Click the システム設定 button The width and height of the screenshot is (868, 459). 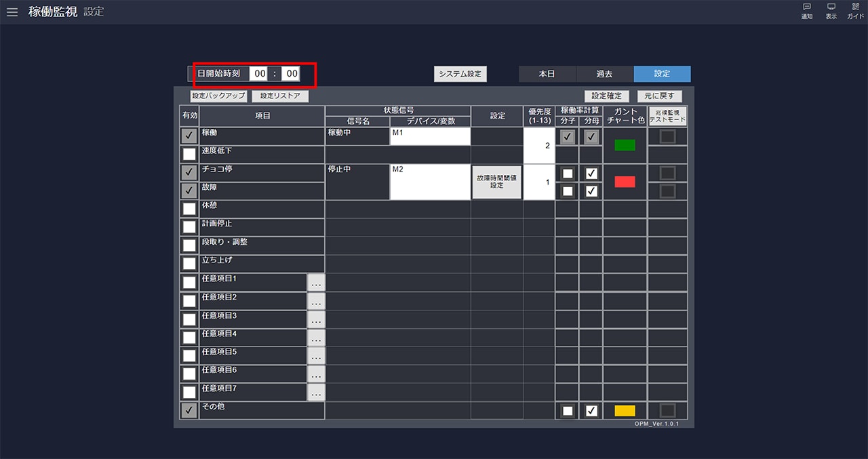click(460, 74)
